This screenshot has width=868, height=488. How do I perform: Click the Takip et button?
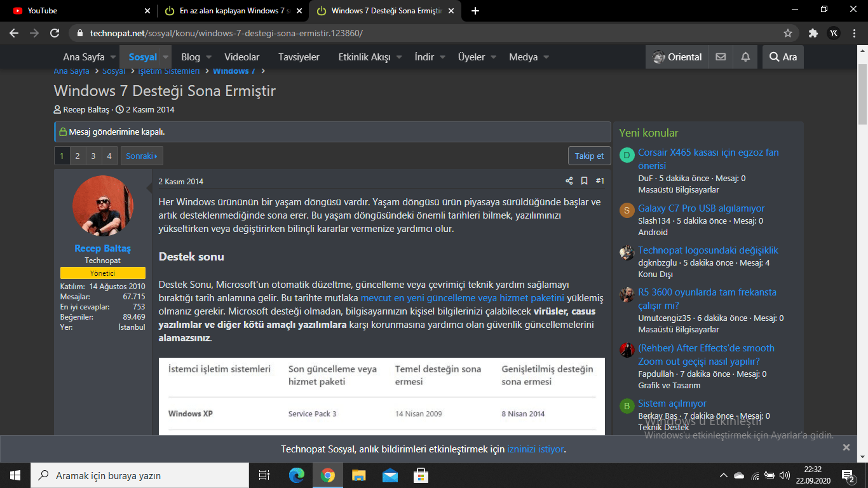pos(590,156)
